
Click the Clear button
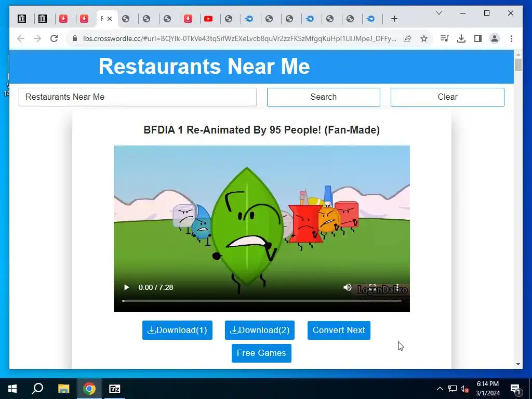(x=447, y=97)
